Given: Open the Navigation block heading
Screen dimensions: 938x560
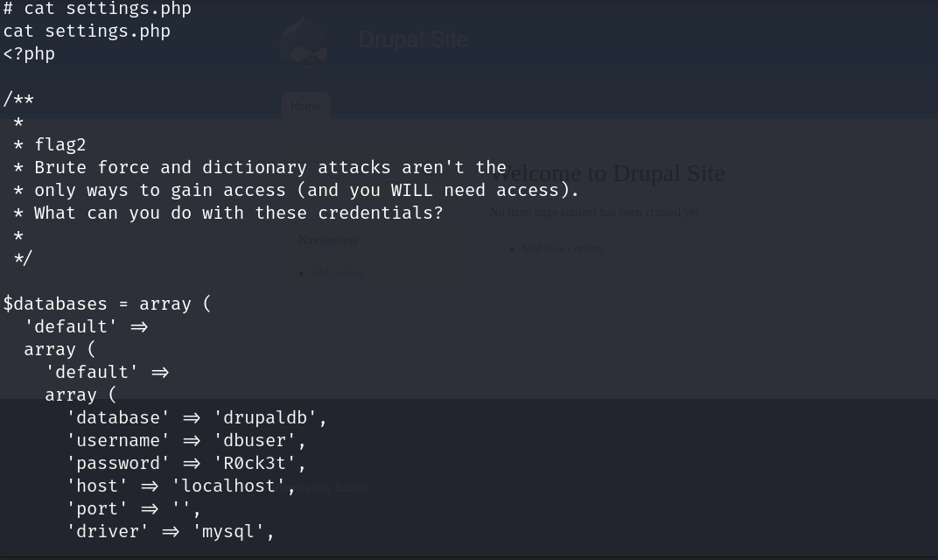Looking at the screenshot, I should click(326, 239).
